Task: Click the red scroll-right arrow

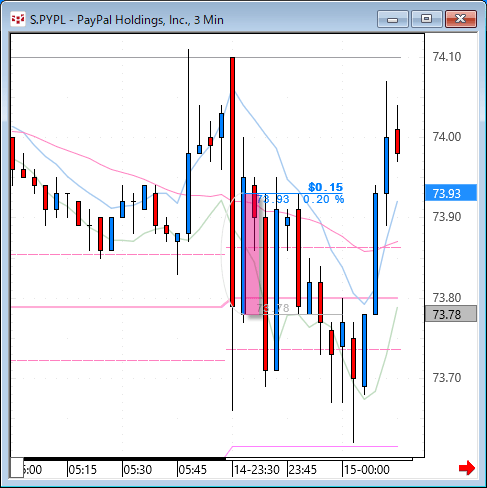Action: (x=467, y=468)
